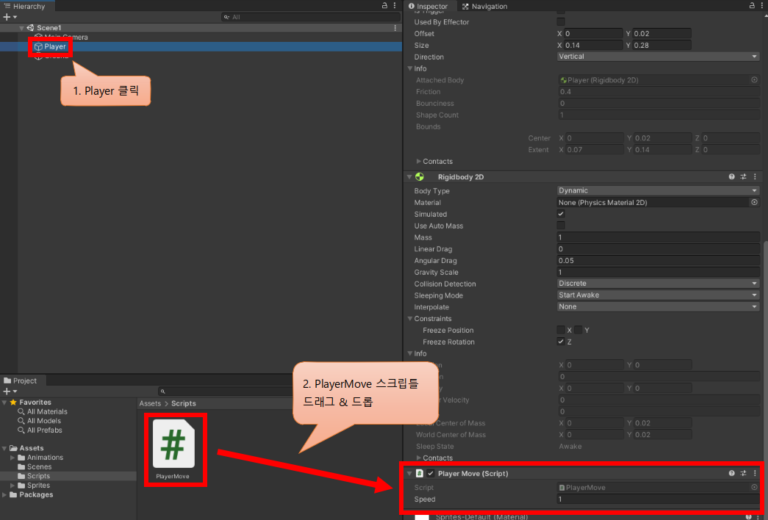Screen dimensions: 768x520
Task: Open the Sleeping Mode dropdown
Action: [658, 295]
